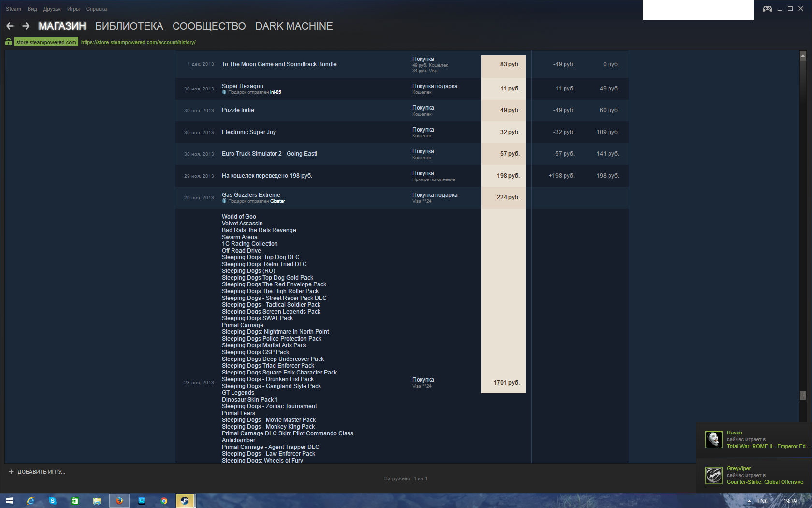Click the account history URL text
This screenshot has height=508, width=812.
click(138, 42)
